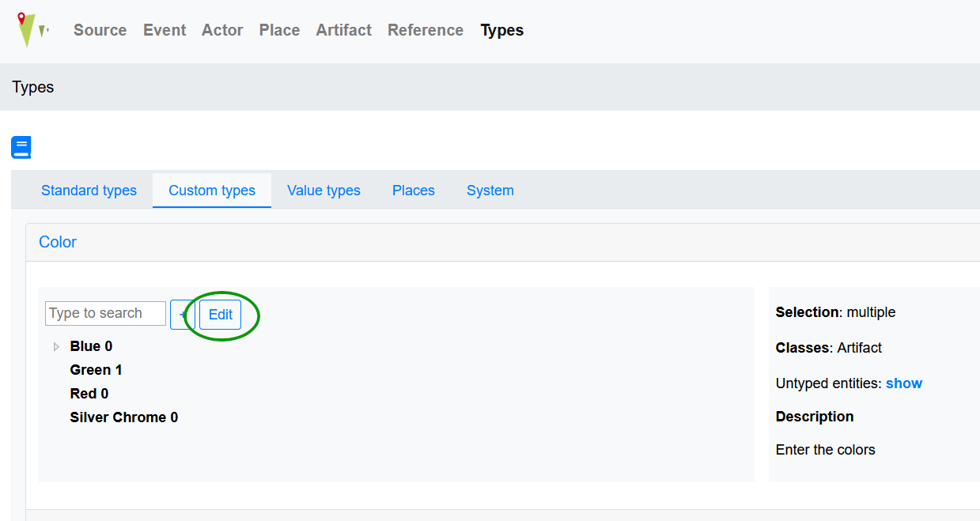Expand the Blue tree node
The image size is (980, 521).
point(56,346)
